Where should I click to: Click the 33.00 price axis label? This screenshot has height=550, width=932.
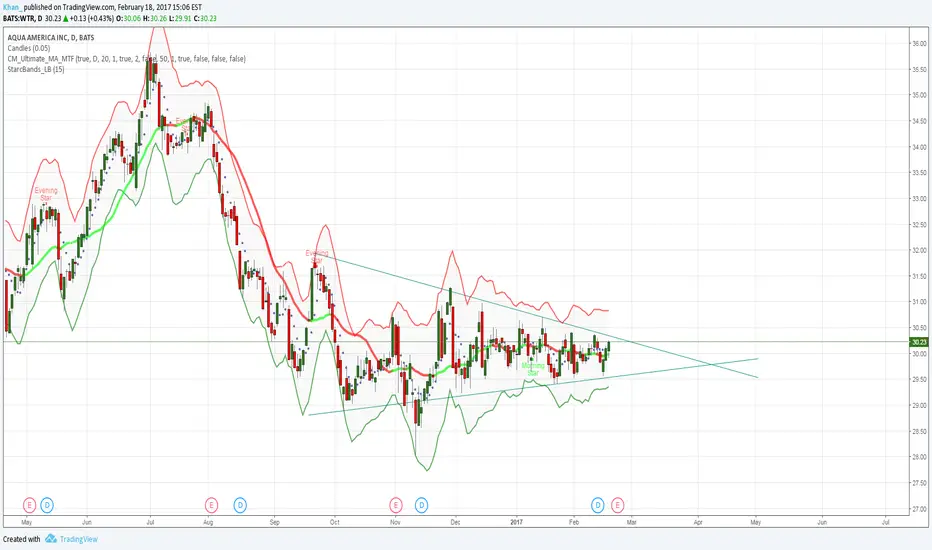[919, 199]
